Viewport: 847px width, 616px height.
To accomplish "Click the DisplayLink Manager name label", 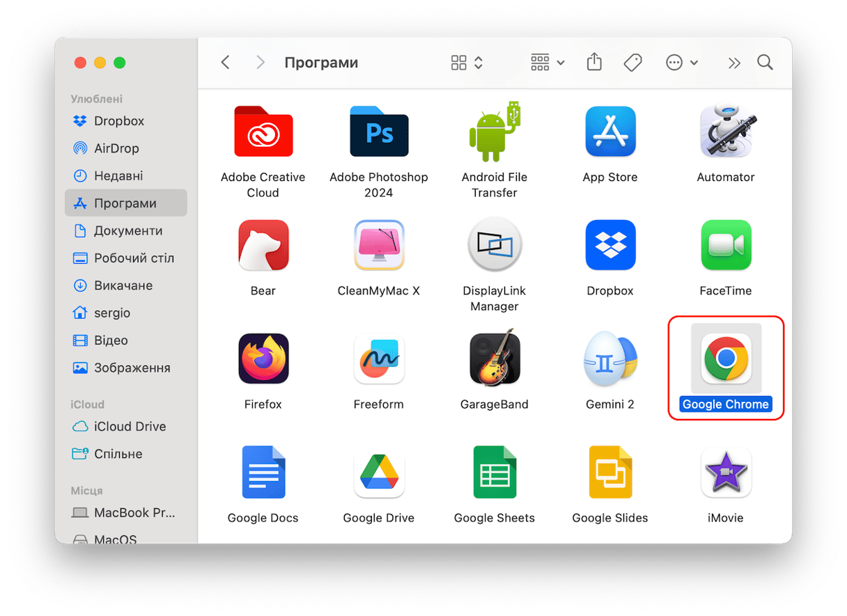I will tap(495, 299).
